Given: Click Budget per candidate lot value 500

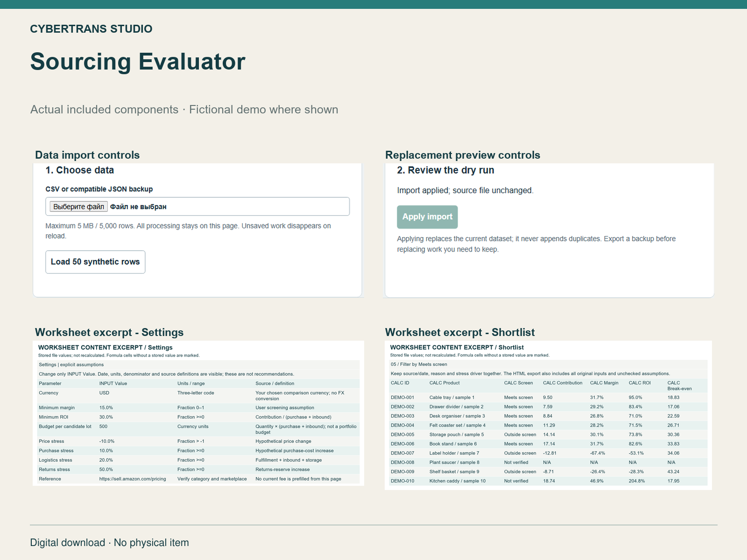Looking at the screenshot, I should click(103, 426).
